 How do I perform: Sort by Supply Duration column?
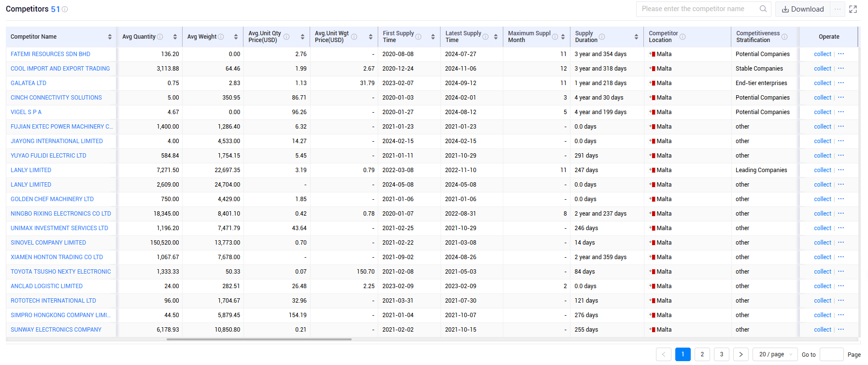click(x=636, y=37)
